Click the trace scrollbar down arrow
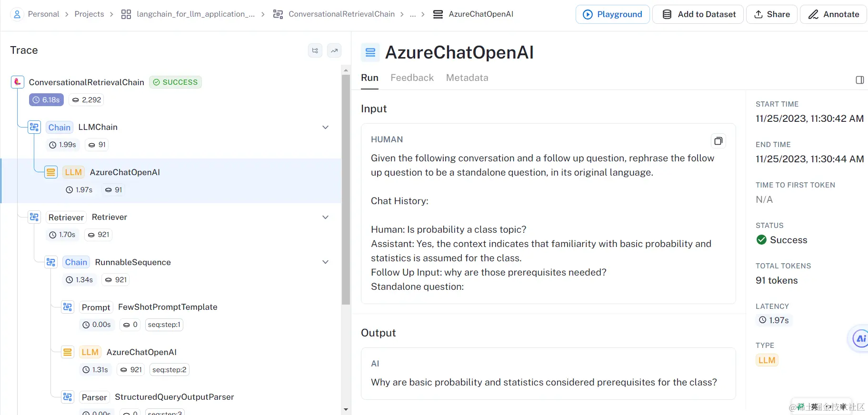868x415 pixels. 346,409
